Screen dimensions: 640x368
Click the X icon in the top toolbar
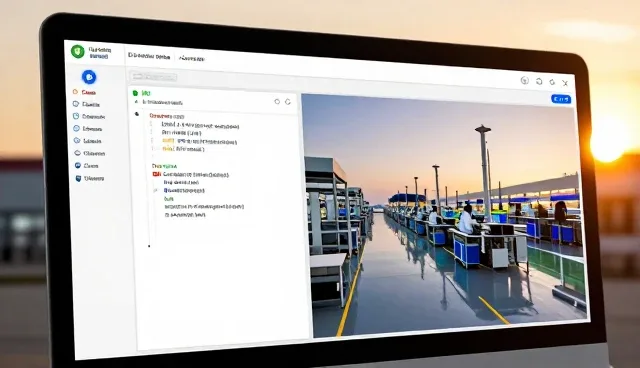[565, 83]
